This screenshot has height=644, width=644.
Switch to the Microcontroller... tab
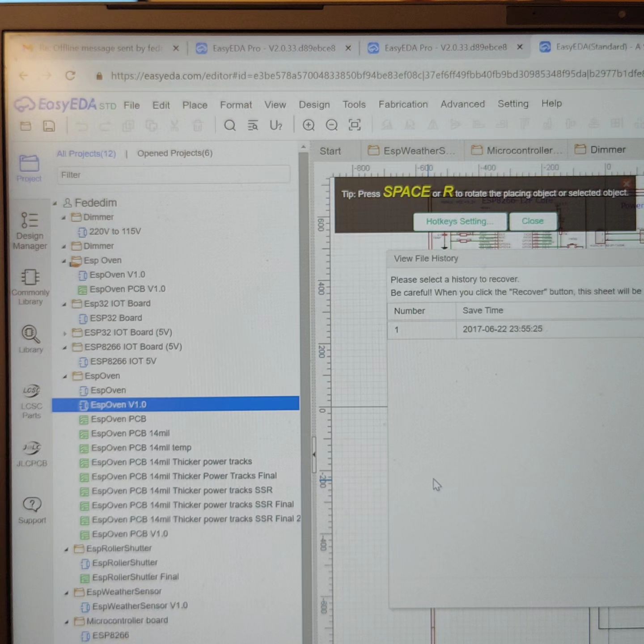point(516,151)
